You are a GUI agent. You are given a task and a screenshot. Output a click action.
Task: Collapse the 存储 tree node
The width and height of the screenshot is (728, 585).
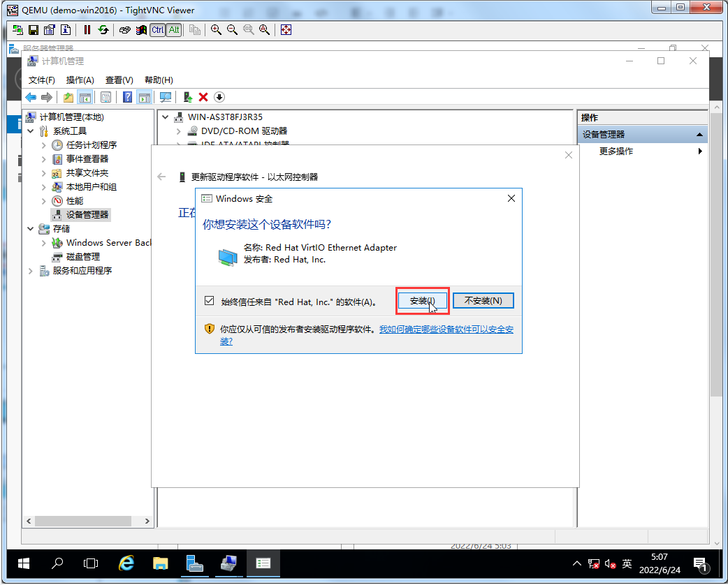pos(31,229)
